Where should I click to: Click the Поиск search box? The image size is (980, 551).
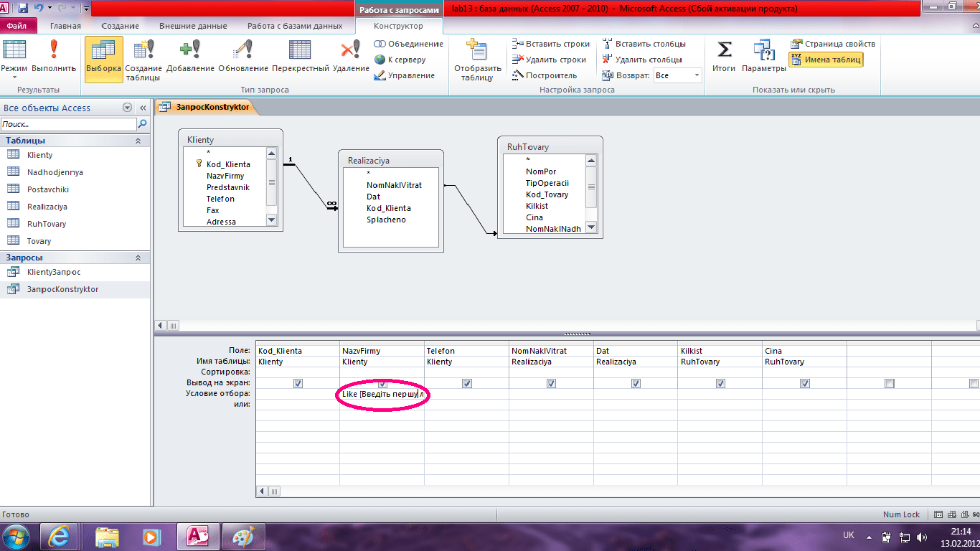tap(68, 124)
